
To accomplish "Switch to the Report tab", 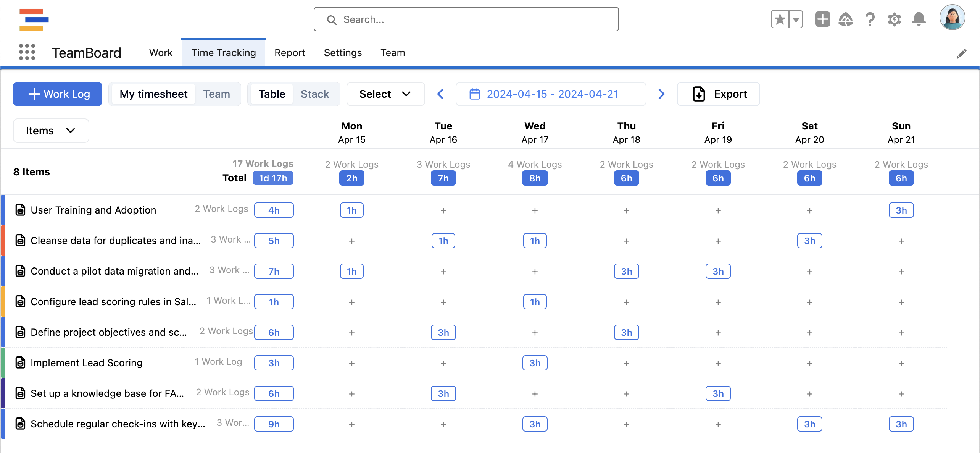I will [290, 53].
